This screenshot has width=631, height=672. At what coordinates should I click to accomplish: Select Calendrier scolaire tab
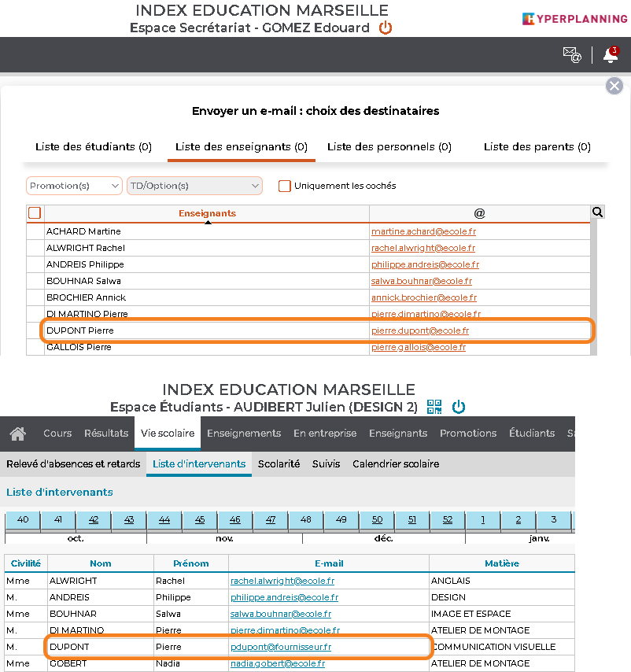pyautogui.click(x=396, y=464)
